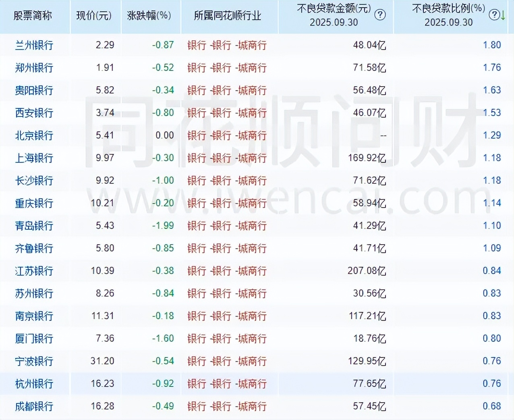This screenshot has height=420, width=514.
Task: Open the 青岛银行 stock link
Action: pyautogui.click(x=34, y=226)
